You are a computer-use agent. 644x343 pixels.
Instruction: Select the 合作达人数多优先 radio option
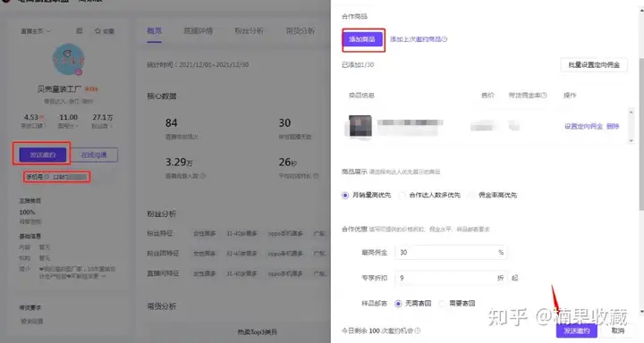pyautogui.click(x=402, y=196)
